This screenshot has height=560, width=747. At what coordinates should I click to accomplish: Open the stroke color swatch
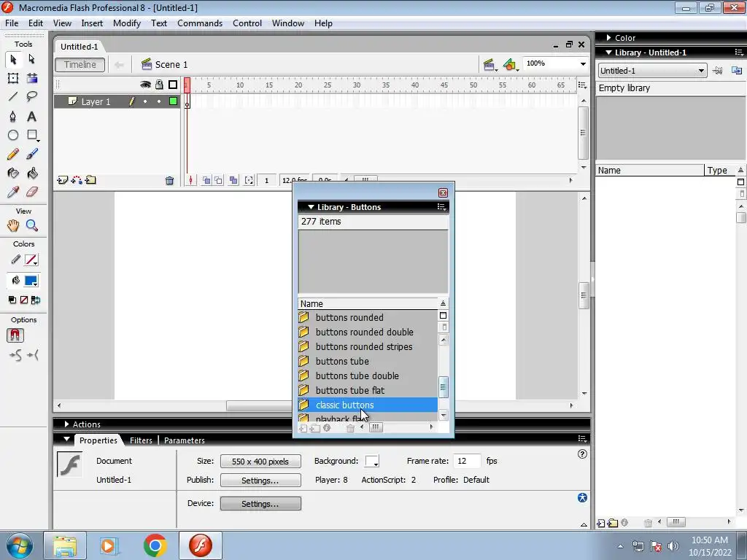(x=31, y=260)
